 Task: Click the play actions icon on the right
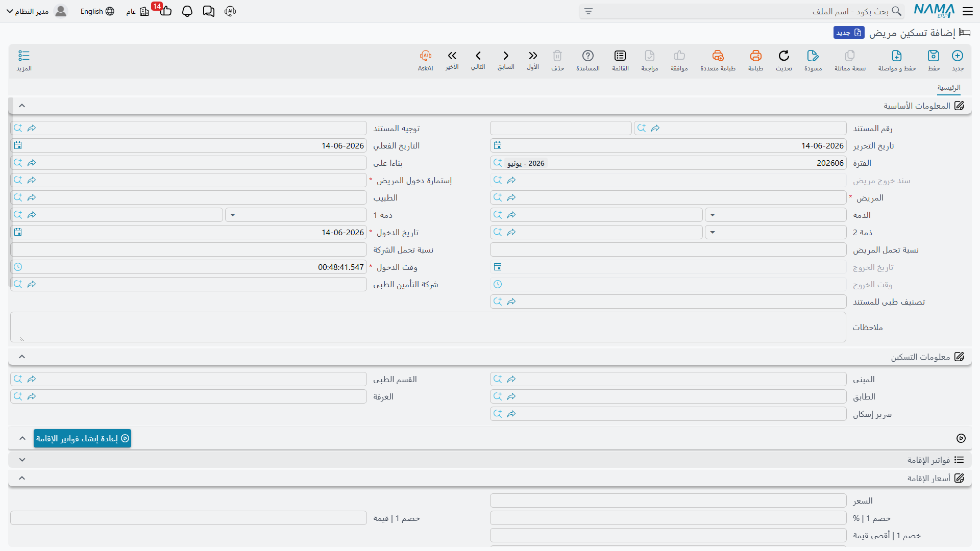click(961, 438)
